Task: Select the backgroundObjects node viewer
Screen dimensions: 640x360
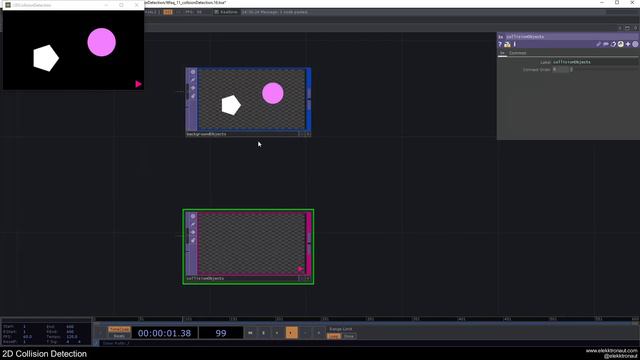Action: (251, 100)
